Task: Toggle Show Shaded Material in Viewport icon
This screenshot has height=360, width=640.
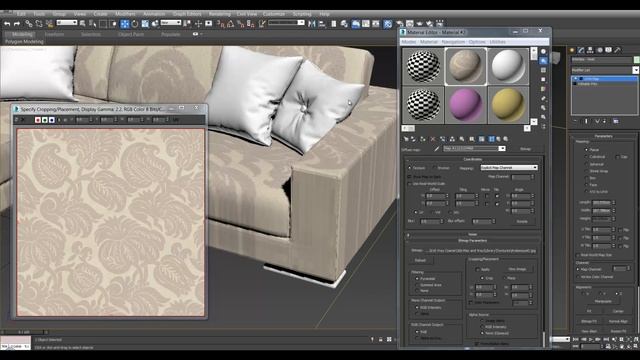Action: (482, 139)
